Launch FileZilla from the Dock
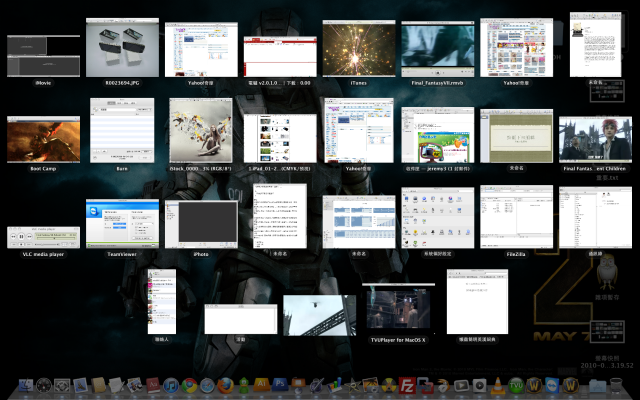The height and width of the screenshot is (400, 640). click(407, 385)
